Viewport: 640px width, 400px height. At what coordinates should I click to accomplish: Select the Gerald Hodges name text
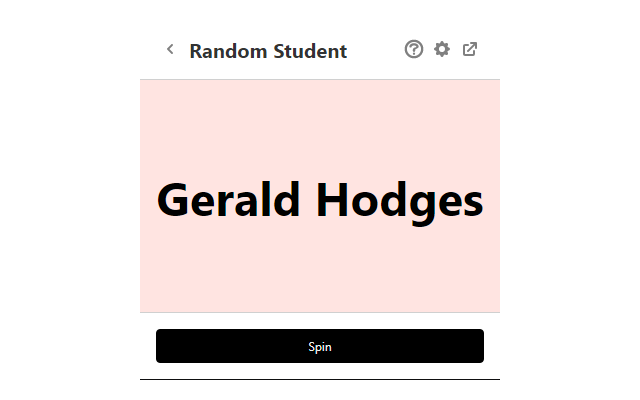[x=320, y=200]
